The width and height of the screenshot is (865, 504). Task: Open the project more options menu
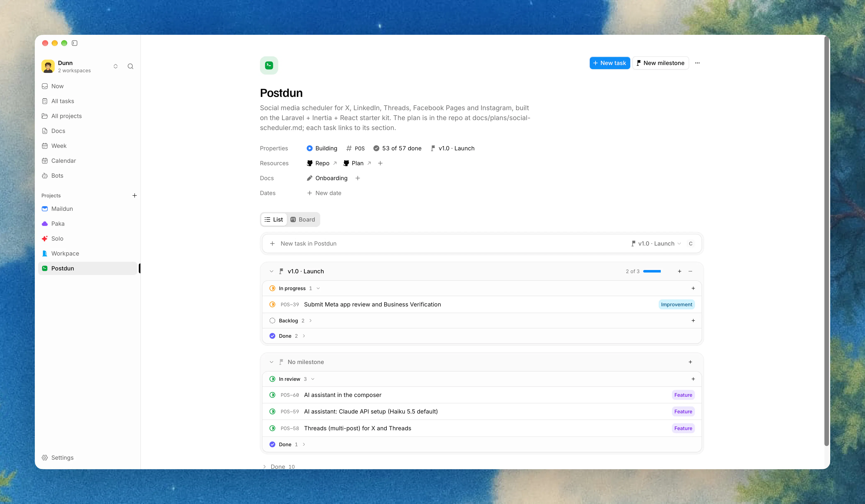697,63
